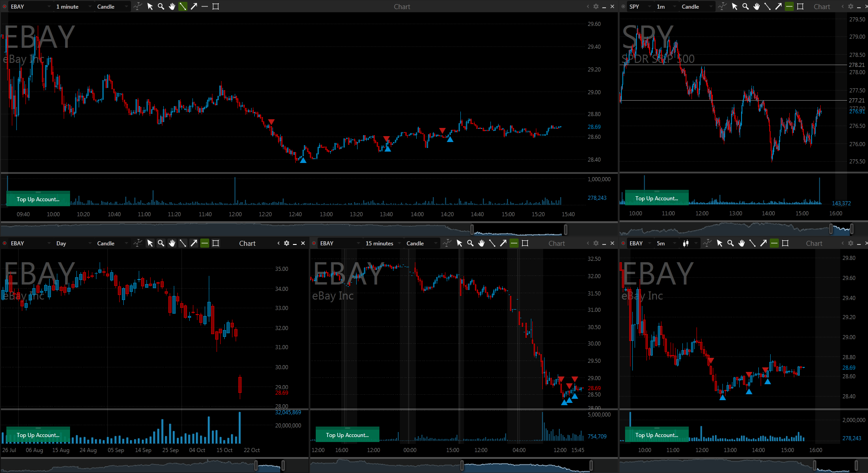Toggle red link dot of EBAY 1 minute chart

[x=5, y=6]
